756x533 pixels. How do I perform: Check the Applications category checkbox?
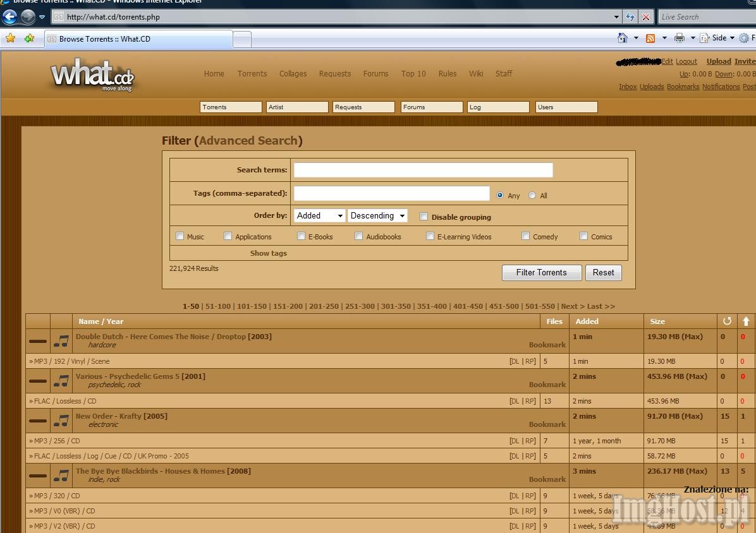click(x=228, y=236)
